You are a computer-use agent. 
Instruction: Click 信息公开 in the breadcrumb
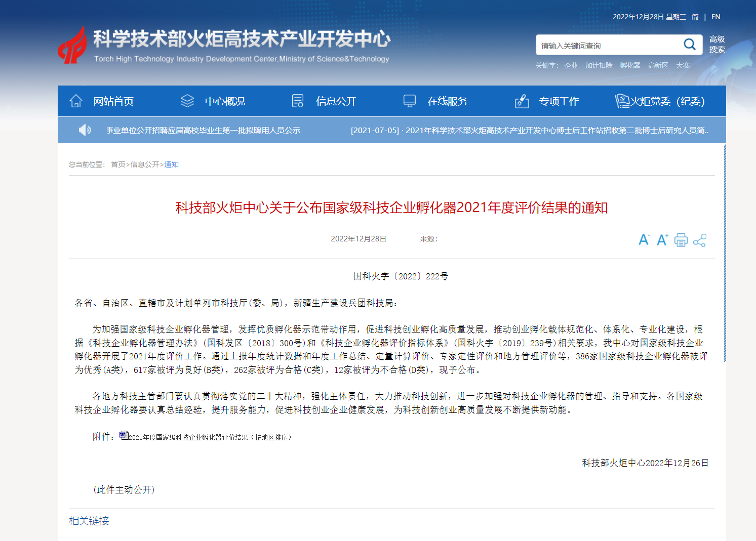pos(145,164)
